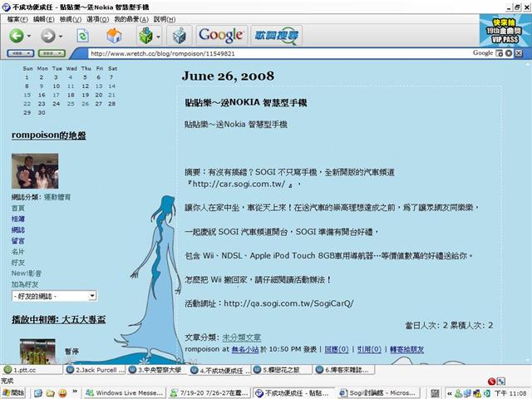Open the rompoison的地盤 heading link

(48, 135)
